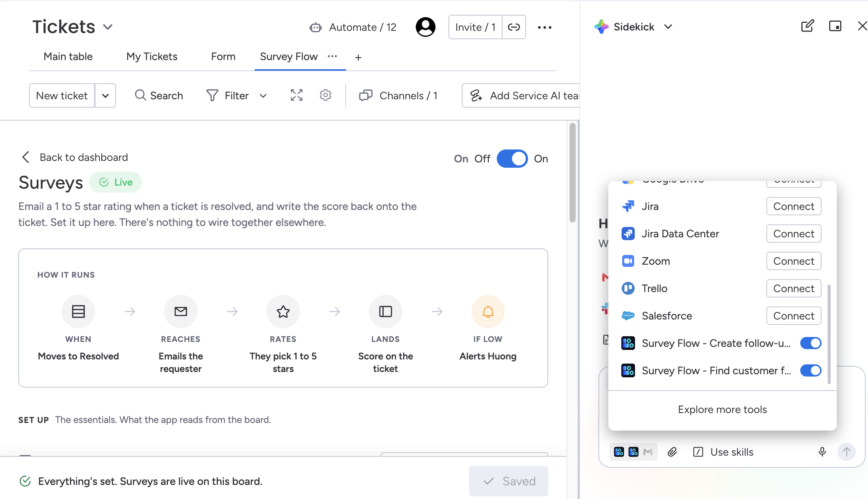Screen dimensions: 868x499
Task: Click Explore more tools
Action: (722, 409)
